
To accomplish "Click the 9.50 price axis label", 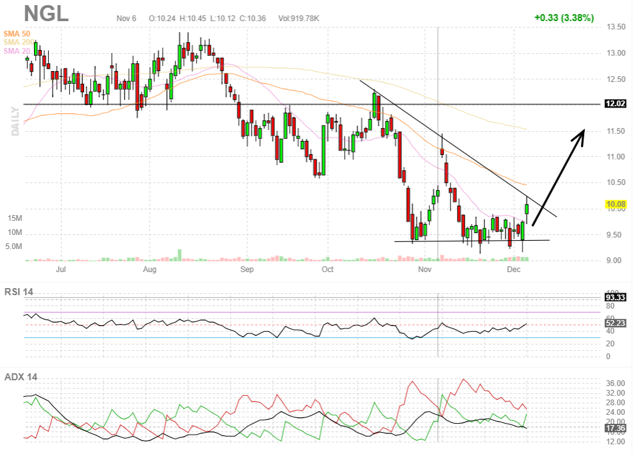I will coord(616,235).
